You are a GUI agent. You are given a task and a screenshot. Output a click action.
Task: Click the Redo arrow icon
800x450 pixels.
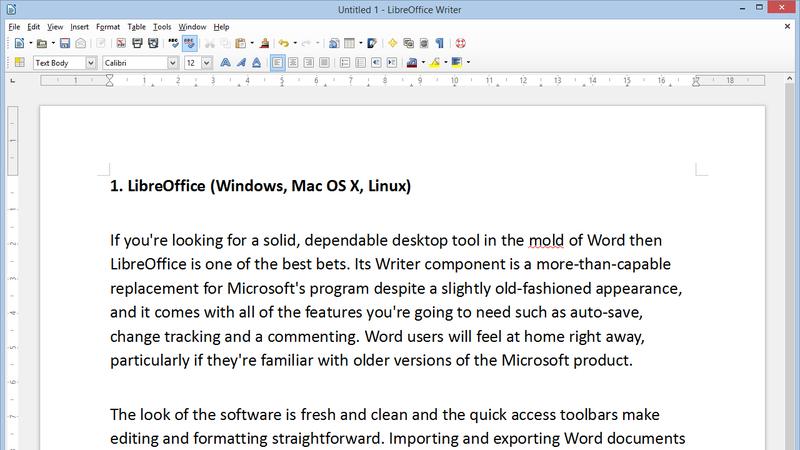click(x=306, y=44)
